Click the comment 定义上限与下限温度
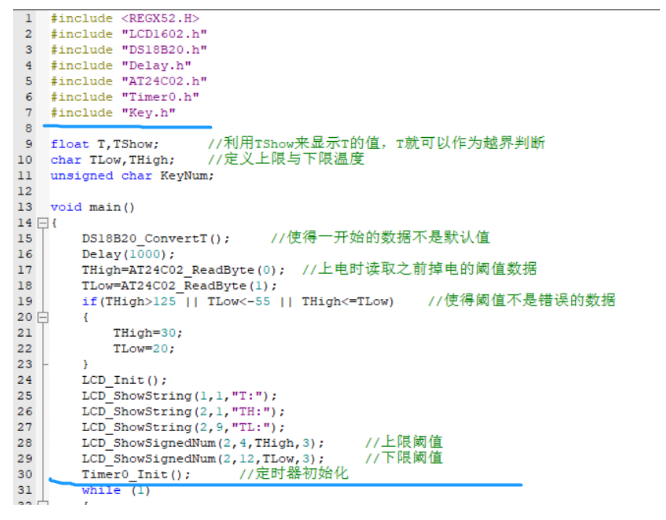This screenshot has width=666, height=520. click(x=286, y=159)
